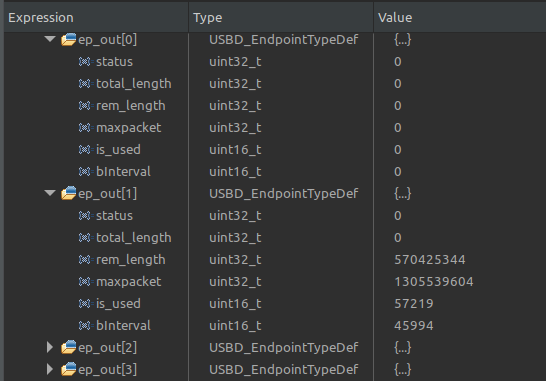The height and width of the screenshot is (381, 546).
Task: Click variable icon beside ep_out[1] maxpacket
Action: (85, 281)
